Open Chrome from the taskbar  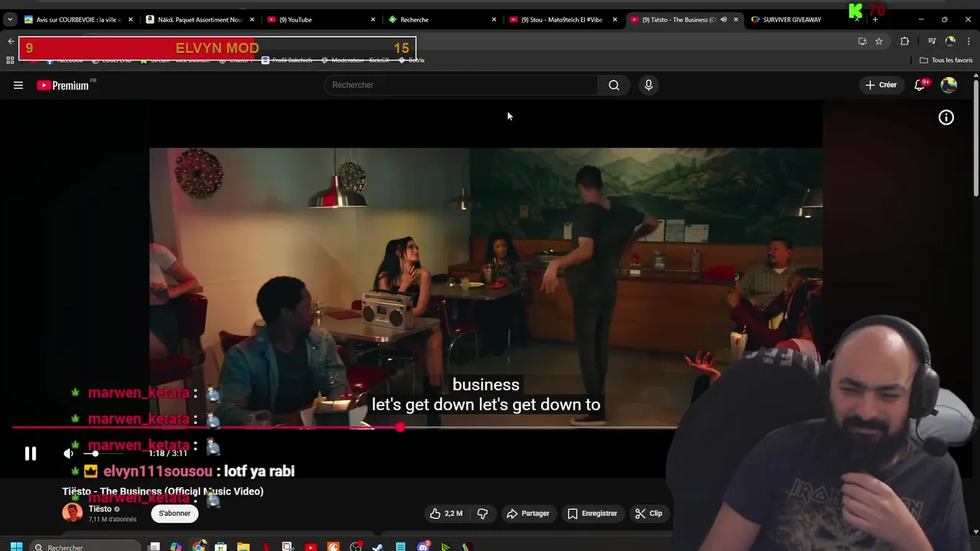[x=199, y=546]
